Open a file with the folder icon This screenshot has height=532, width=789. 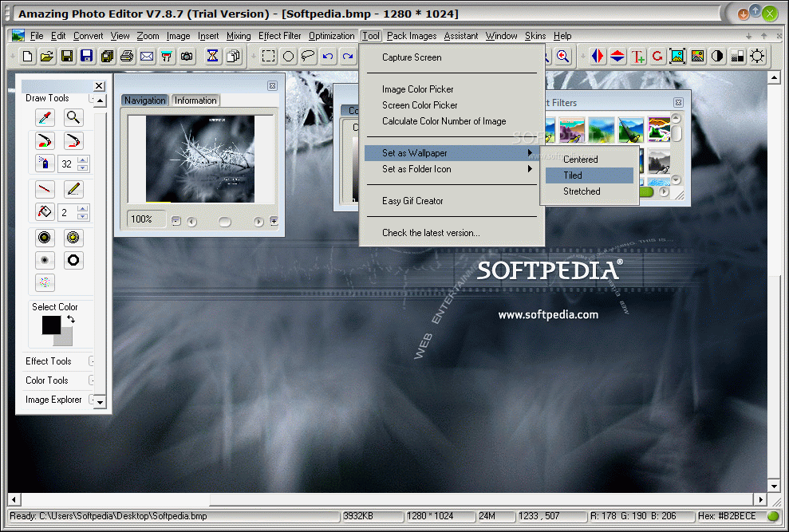point(47,57)
